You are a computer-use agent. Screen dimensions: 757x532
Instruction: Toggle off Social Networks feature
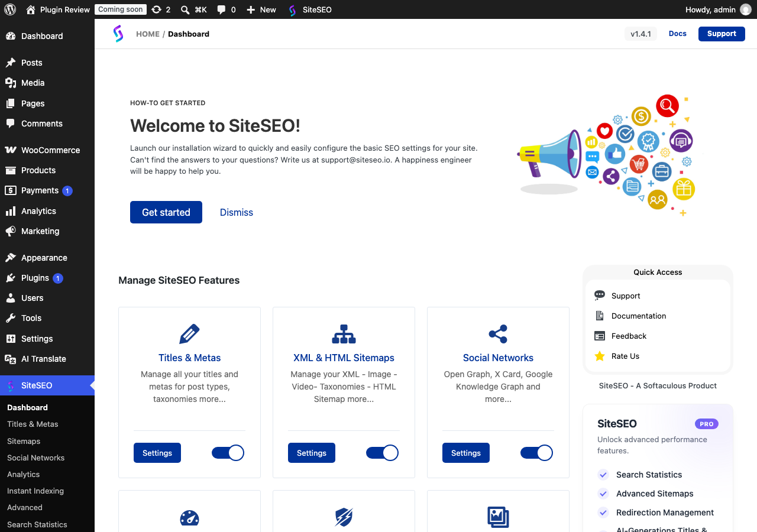click(x=536, y=453)
